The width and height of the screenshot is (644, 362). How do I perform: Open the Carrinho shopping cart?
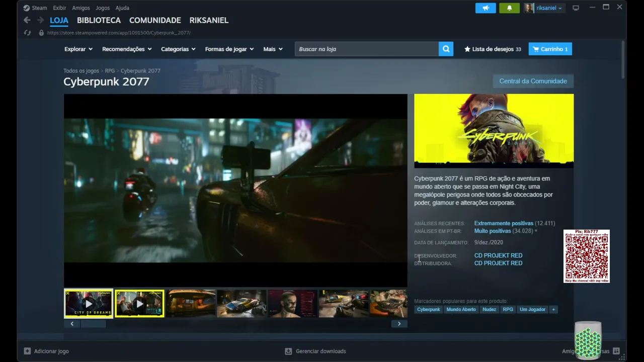[550, 49]
